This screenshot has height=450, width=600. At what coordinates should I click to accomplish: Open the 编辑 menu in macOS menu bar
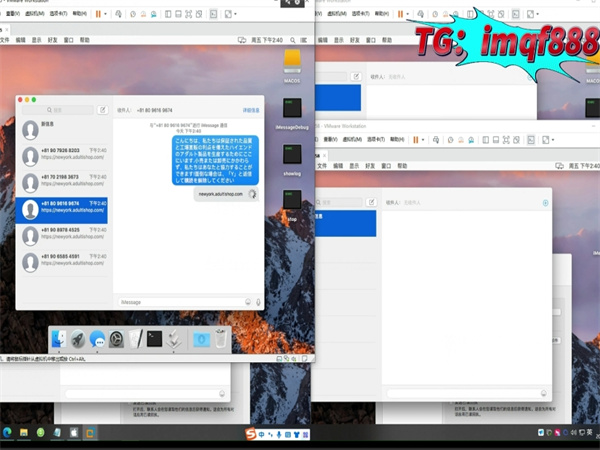click(x=22, y=40)
